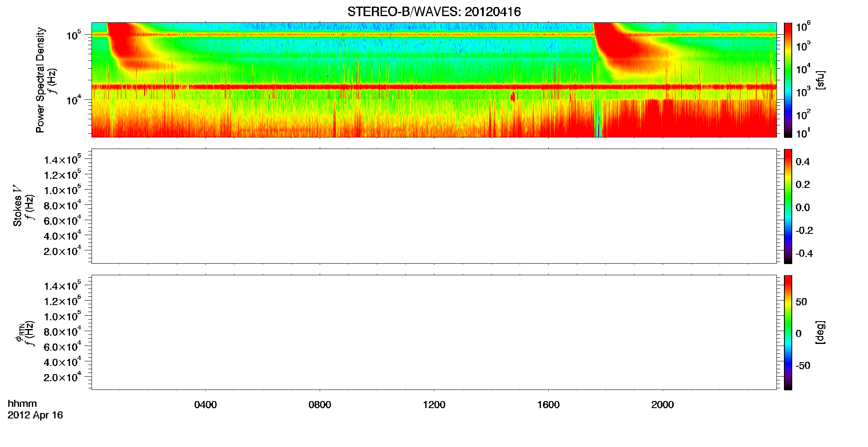868x447 pixels.
Task: Click the -0.4 tick on Stokes V colorbar
Action: [x=804, y=254]
